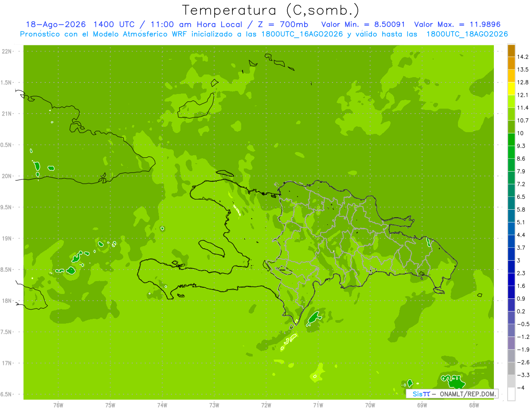Click the green swatch between 10.7 and 10

point(511,127)
